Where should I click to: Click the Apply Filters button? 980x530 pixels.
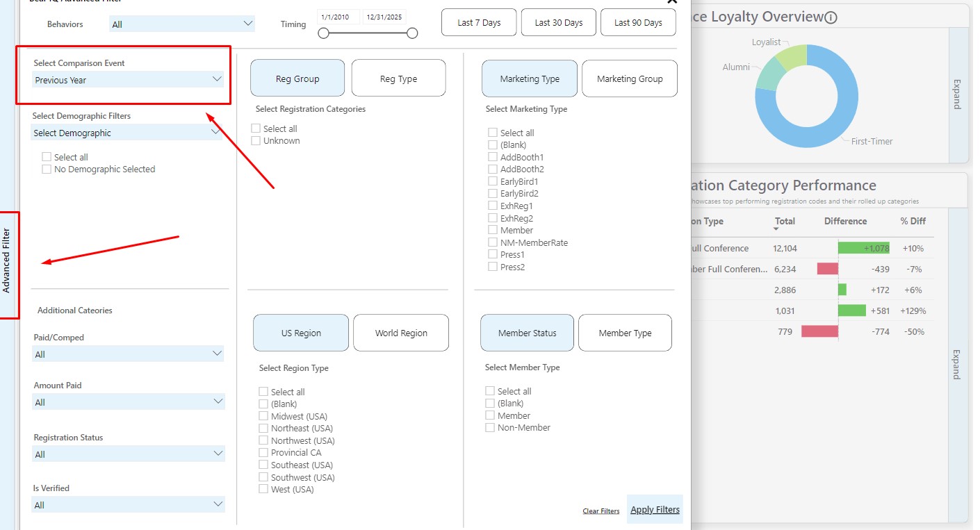point(655,510)
